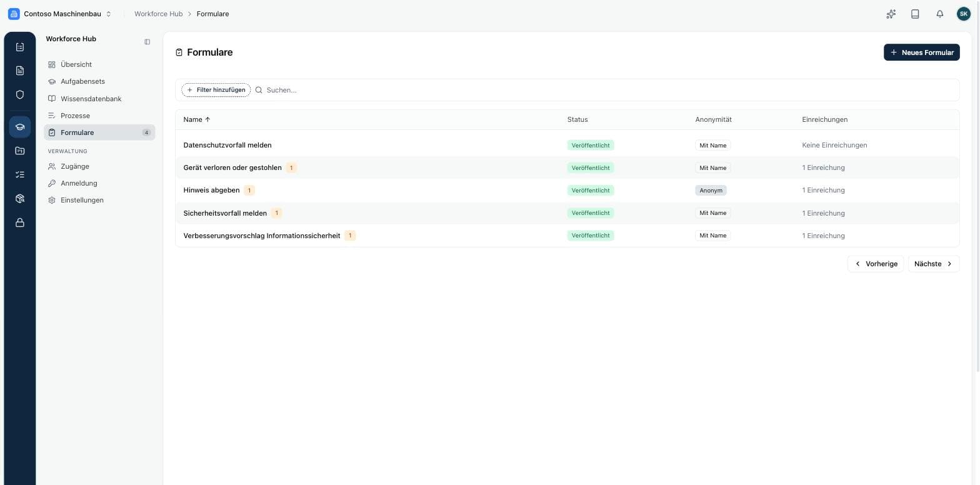Screen dimensions: 980x485
Task: Select the graduation cap icon in the dark rail
Action: [19, 127]
